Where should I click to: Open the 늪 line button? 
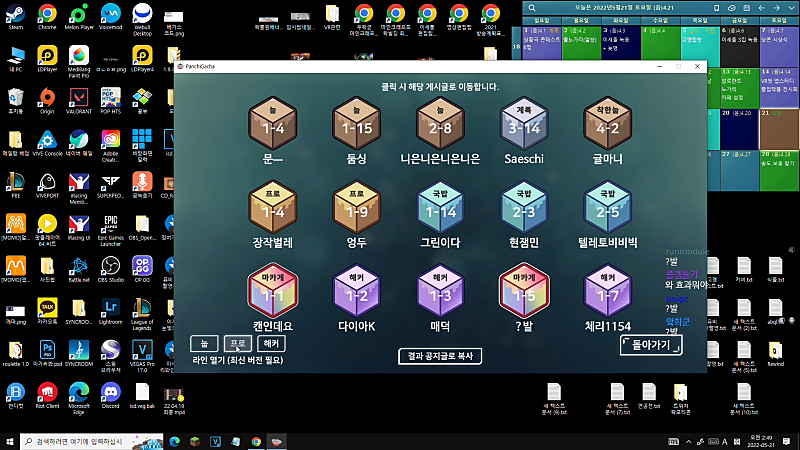(204, 343)
